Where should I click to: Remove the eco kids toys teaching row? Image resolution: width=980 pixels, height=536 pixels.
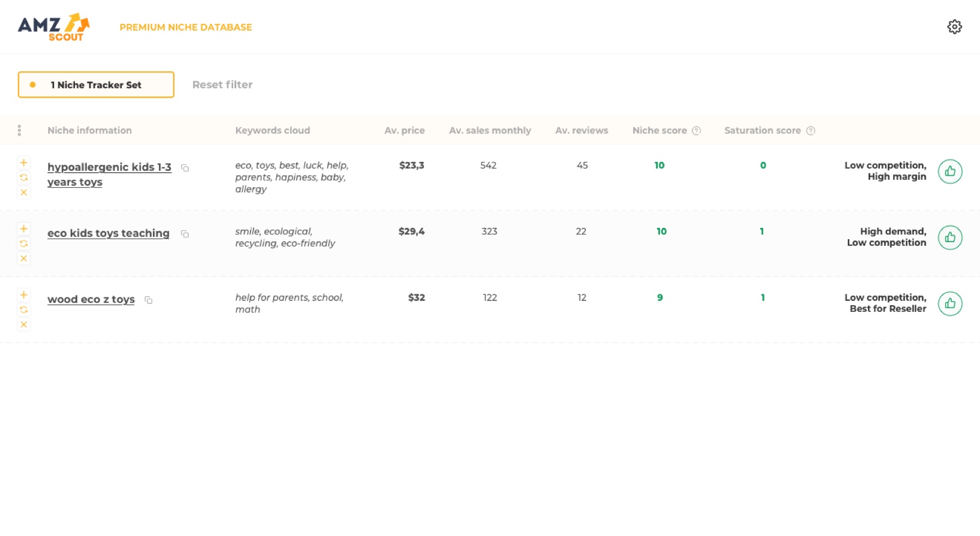(24, 258)
